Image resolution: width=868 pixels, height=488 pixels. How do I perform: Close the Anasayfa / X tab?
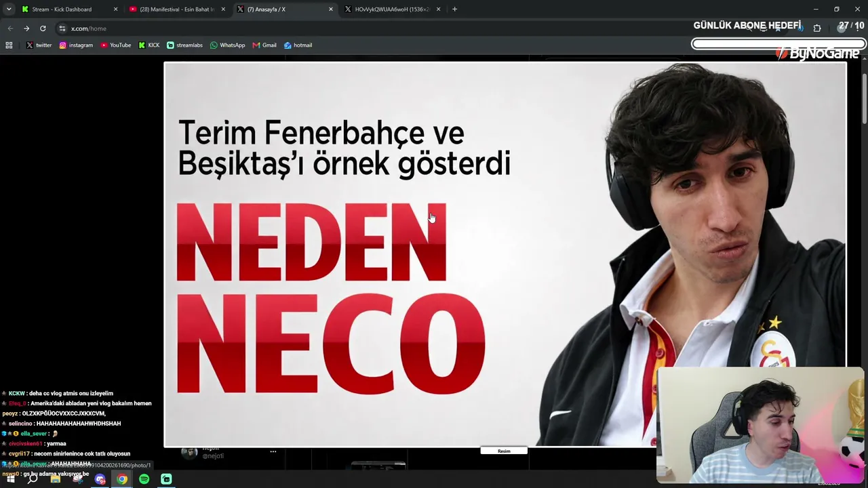331,9
